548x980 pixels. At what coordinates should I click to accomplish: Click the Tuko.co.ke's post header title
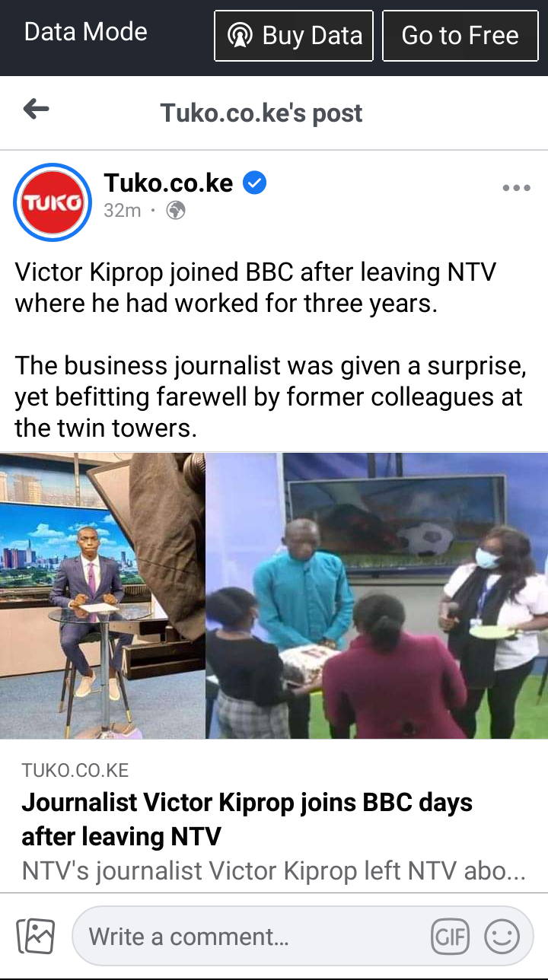click(261, 113)
